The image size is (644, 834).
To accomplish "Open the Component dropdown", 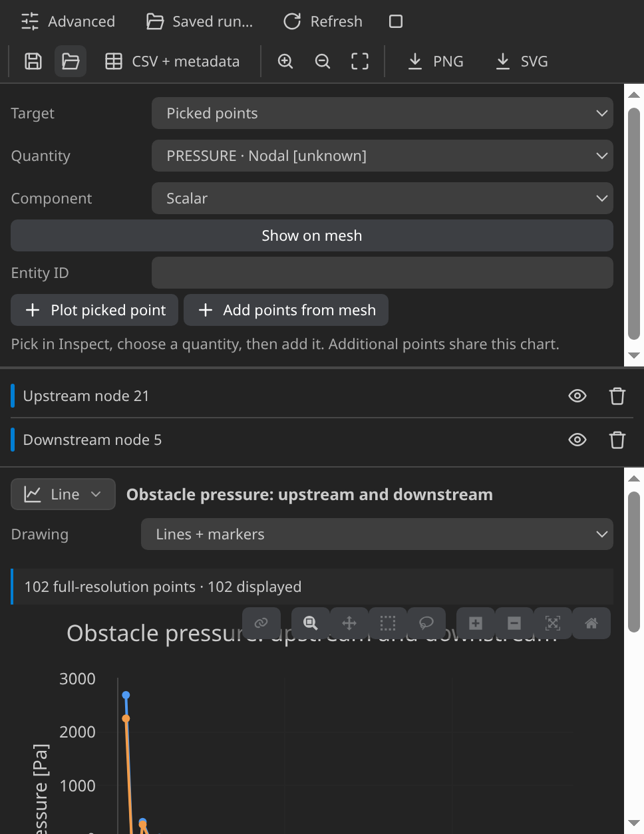I will point(383,198).
